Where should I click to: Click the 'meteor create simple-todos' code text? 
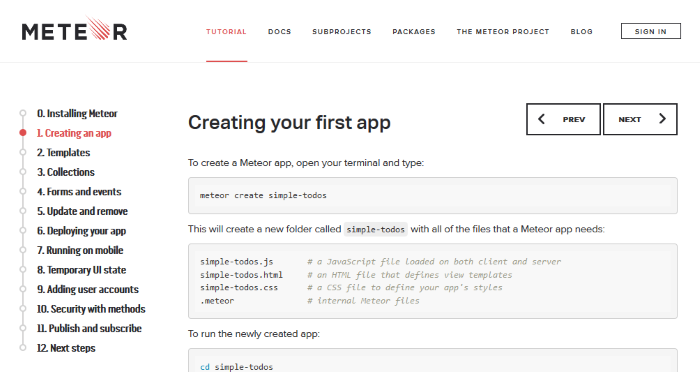pos(263,196)
